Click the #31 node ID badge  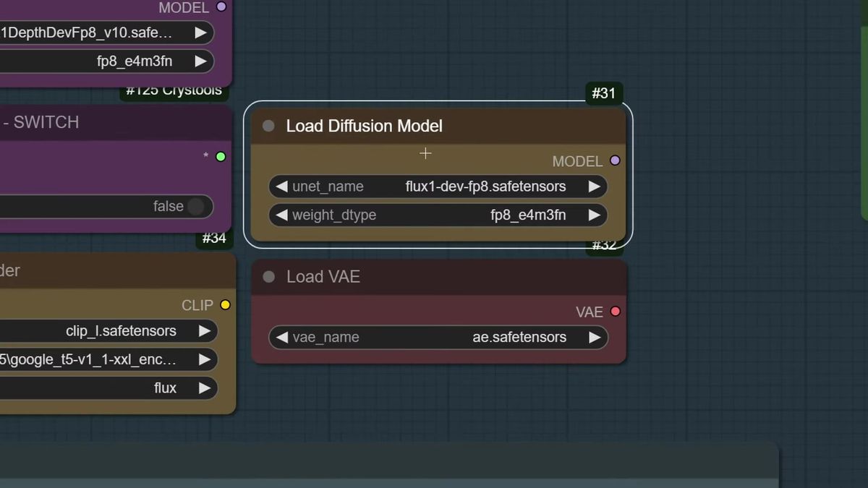[604, 93]
